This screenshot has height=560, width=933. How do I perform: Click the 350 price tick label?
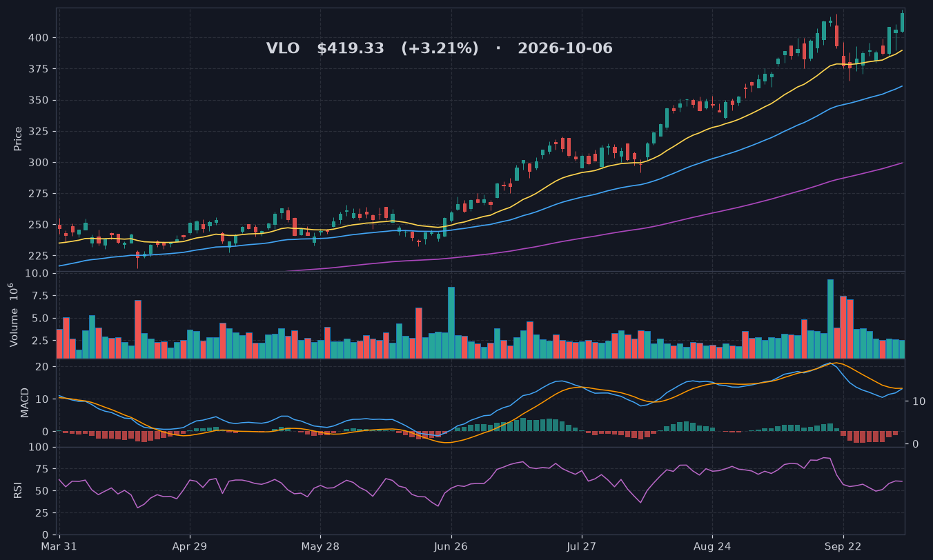(x=39, y=101)
